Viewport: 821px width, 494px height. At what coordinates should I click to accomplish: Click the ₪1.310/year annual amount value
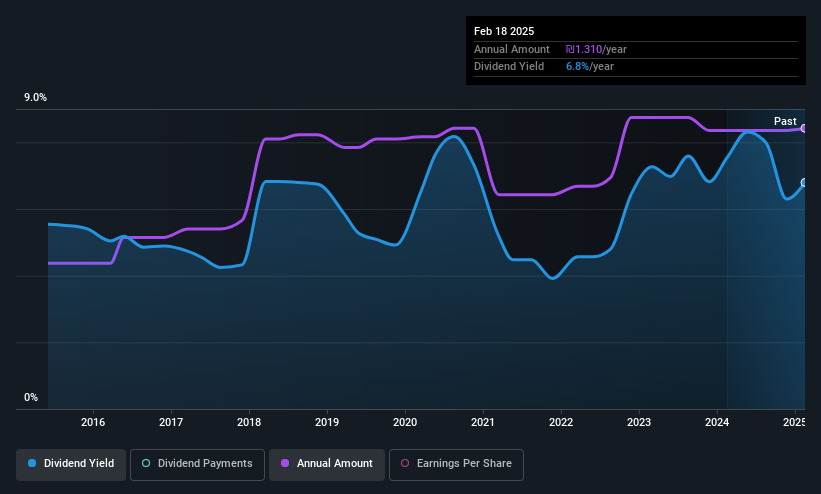(596, 49)
